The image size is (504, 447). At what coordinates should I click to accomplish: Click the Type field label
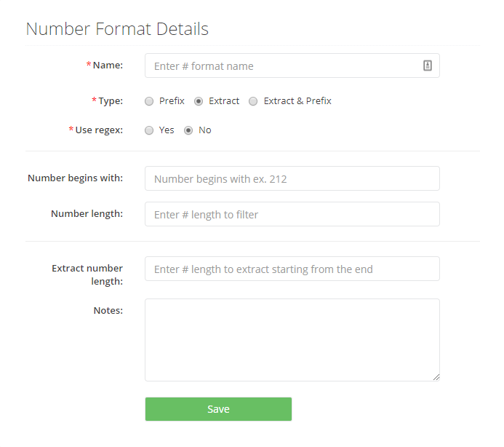tap(111, 101)
